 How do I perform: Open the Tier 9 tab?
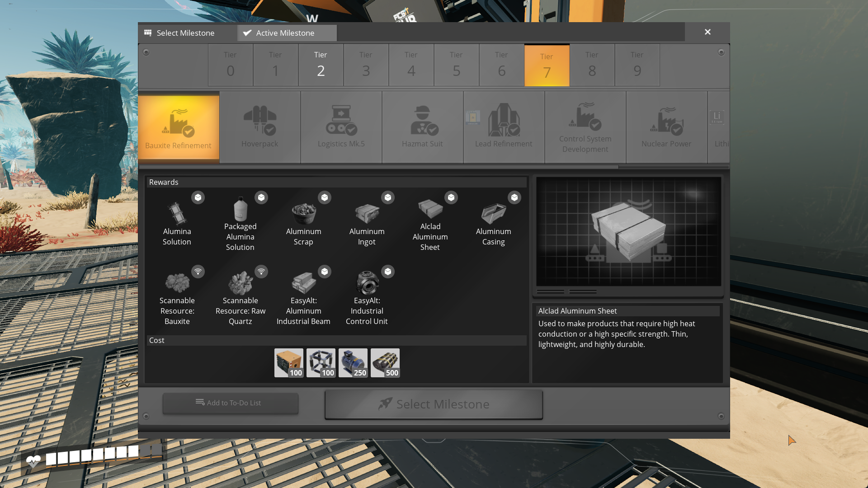coord(637,65)
